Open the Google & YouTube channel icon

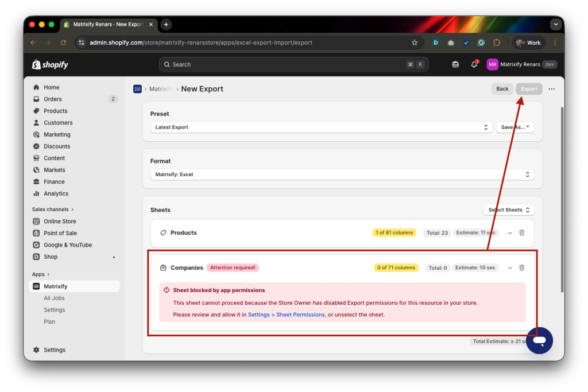coord(36,244)
